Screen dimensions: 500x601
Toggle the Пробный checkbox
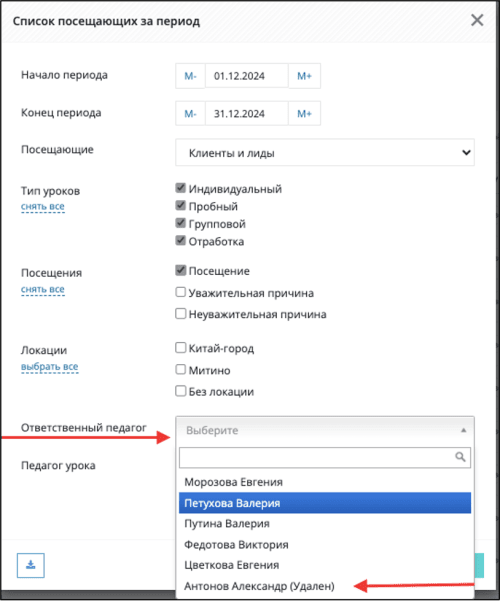pos(181,205)
